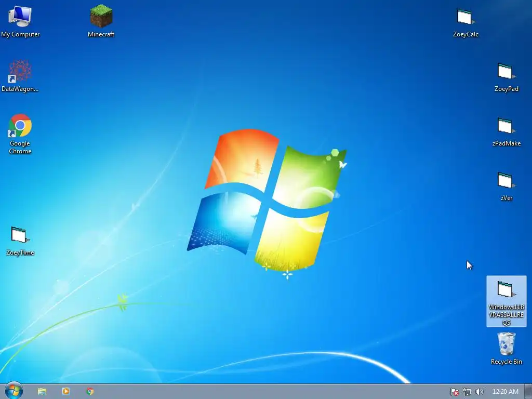
Task: Select the ZoeyCalc desktop icon
Action: click(x=465, y=22)
